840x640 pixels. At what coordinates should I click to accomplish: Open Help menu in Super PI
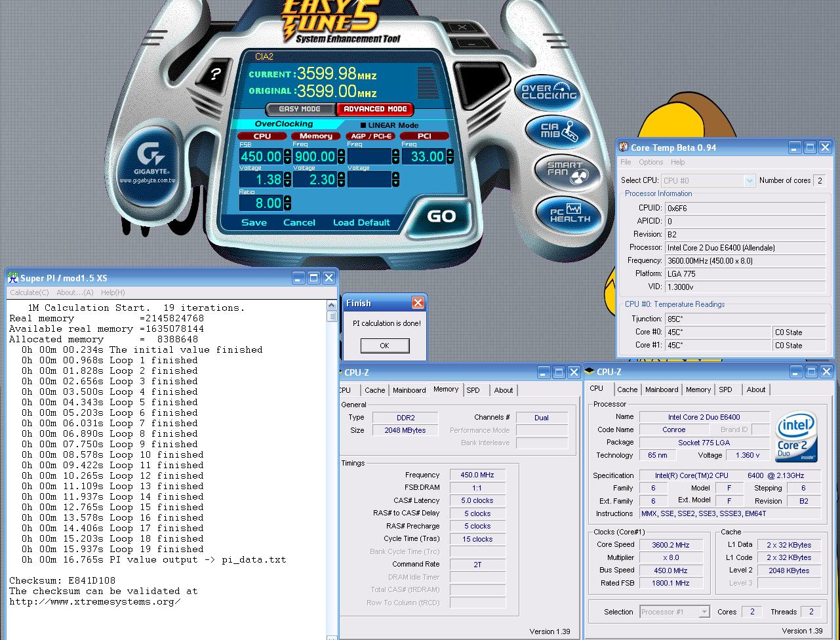coord(113,292)
